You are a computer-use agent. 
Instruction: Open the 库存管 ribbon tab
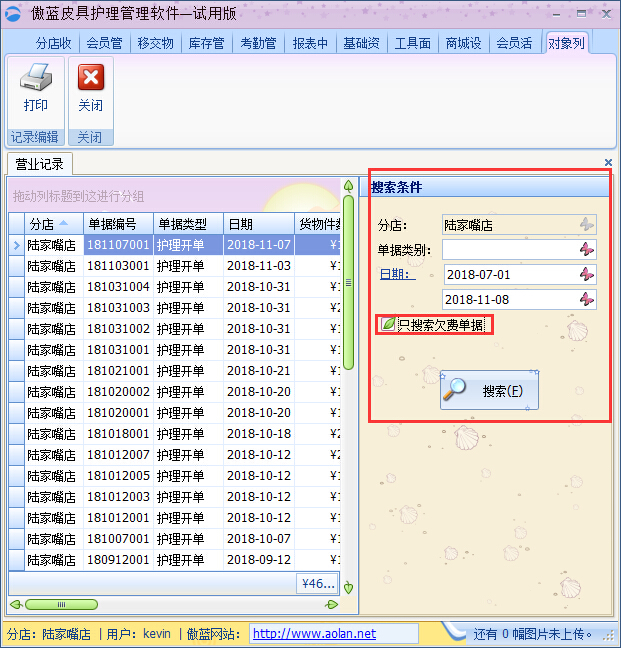pyautogui.click(x=207, y=43)
